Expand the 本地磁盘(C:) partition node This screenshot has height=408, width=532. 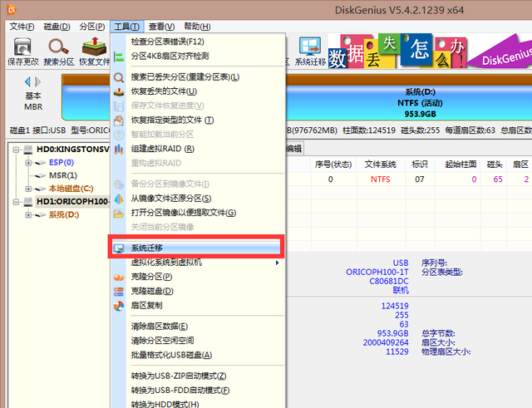pos(28,189)
